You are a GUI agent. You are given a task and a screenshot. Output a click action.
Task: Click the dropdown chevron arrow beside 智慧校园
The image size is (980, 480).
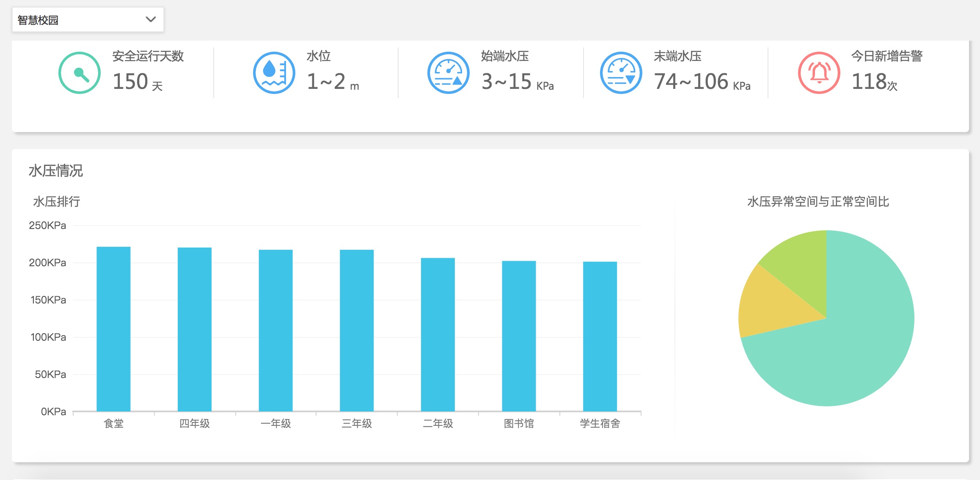pos(151,19)
